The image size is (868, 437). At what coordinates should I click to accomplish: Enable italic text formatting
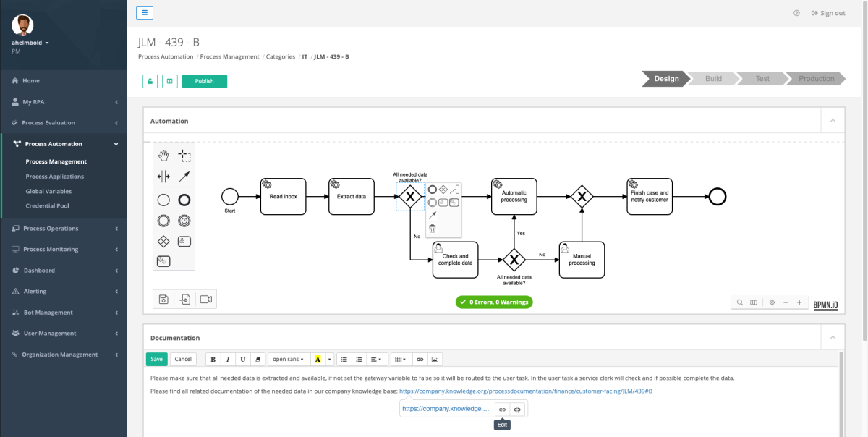click(x=227, y=359)
